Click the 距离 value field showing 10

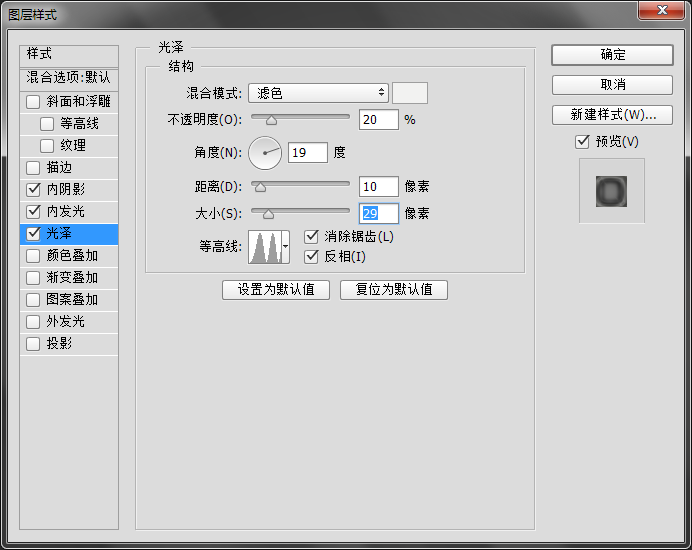click(x=379, y=187)
